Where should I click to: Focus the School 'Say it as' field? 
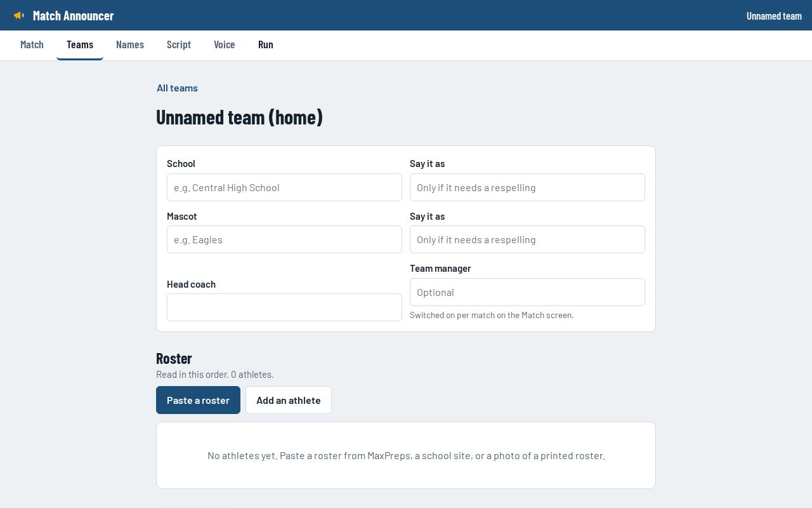click(527, 187)
